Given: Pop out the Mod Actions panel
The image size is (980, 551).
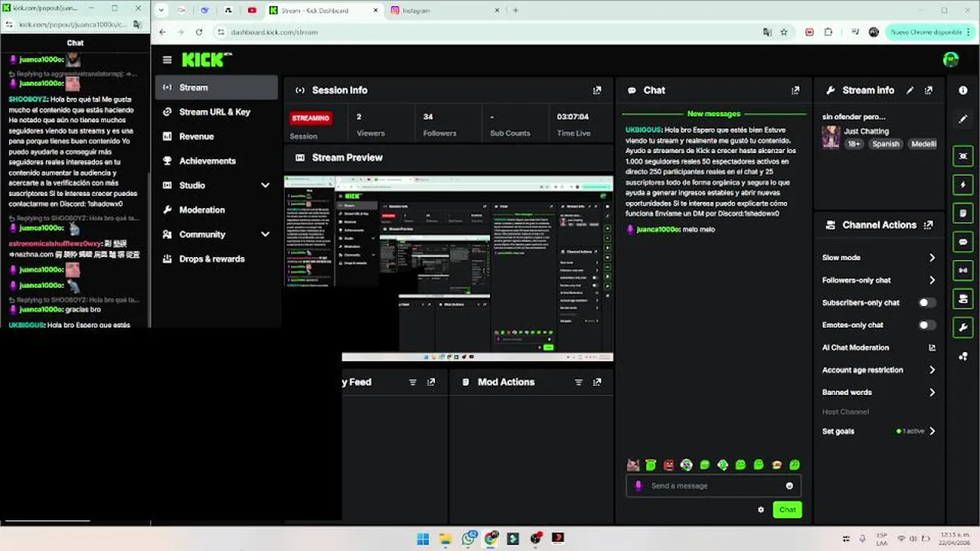Looking at the screenshot, I should coord(597,382).
